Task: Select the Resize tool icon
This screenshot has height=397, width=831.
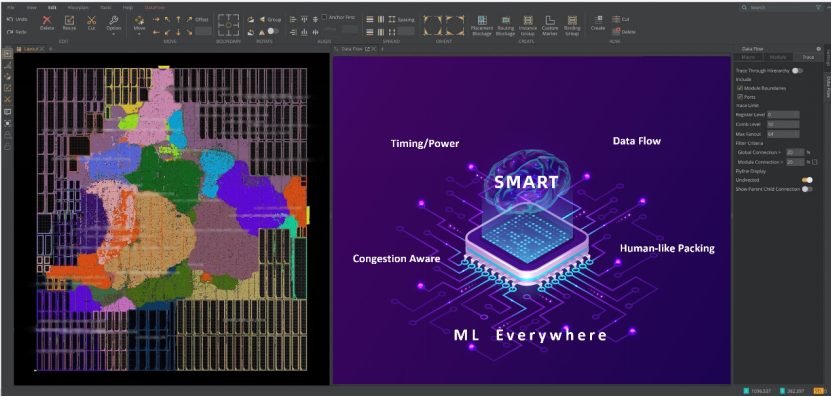Action: click(69, 20)
